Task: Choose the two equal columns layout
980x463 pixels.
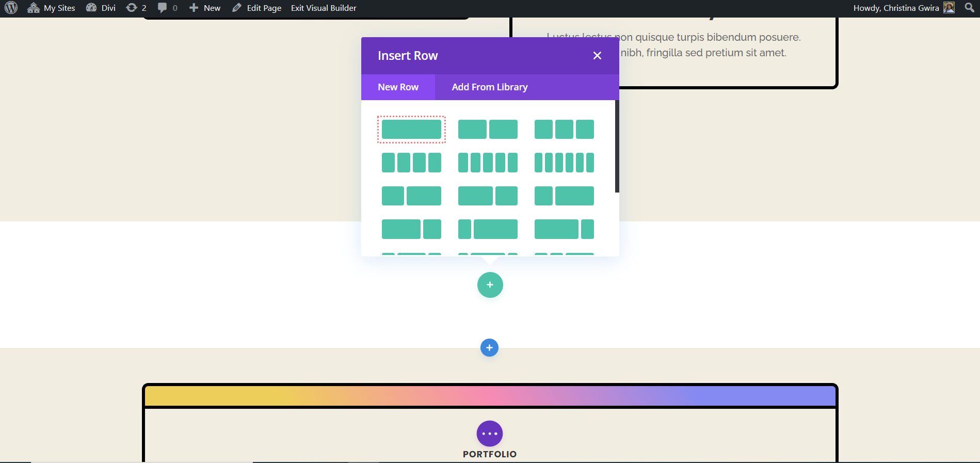Action: click(x=488, y=129)
